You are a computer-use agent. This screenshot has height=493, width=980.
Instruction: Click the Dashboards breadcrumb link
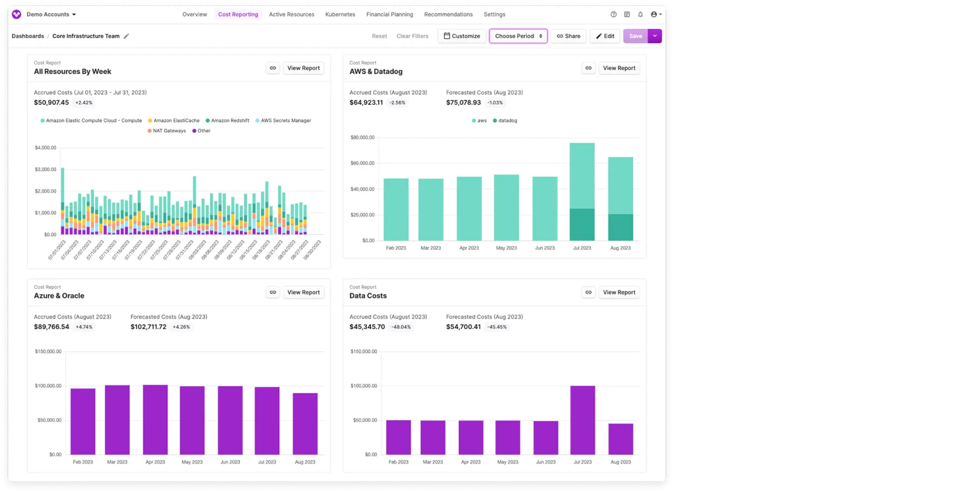coord(28,36)
